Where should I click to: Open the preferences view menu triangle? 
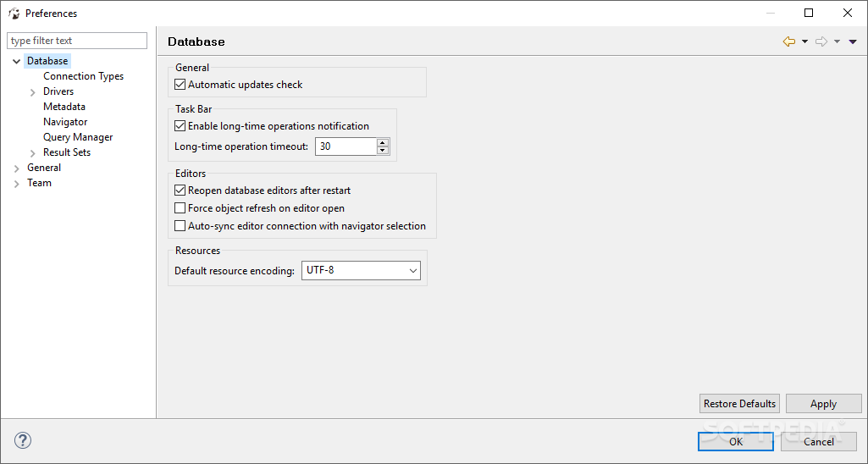click(853, 41)
